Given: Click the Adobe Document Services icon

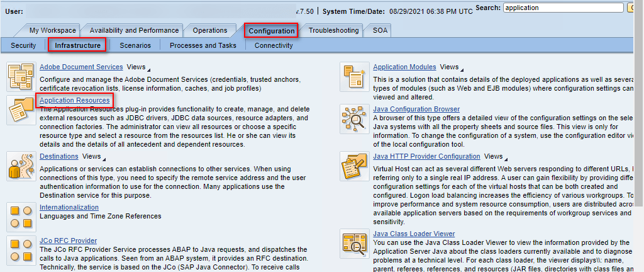Looking at the screenshot, I should coord(21,76).
